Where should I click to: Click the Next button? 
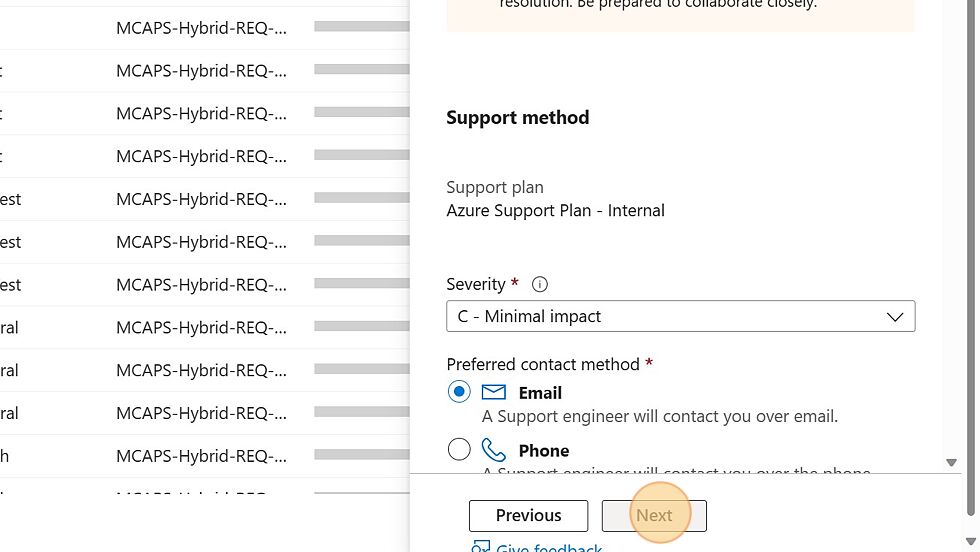tap(654, 516)
